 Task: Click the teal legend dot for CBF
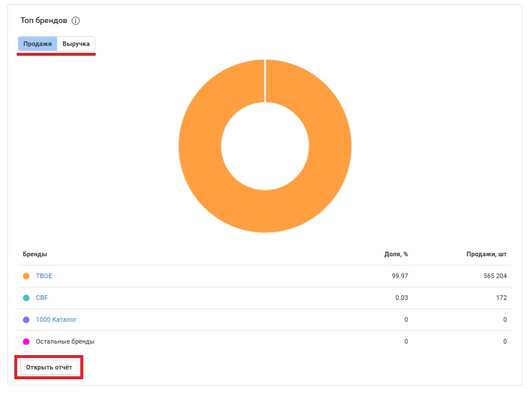pyautogui.click(x=26, y=298)
